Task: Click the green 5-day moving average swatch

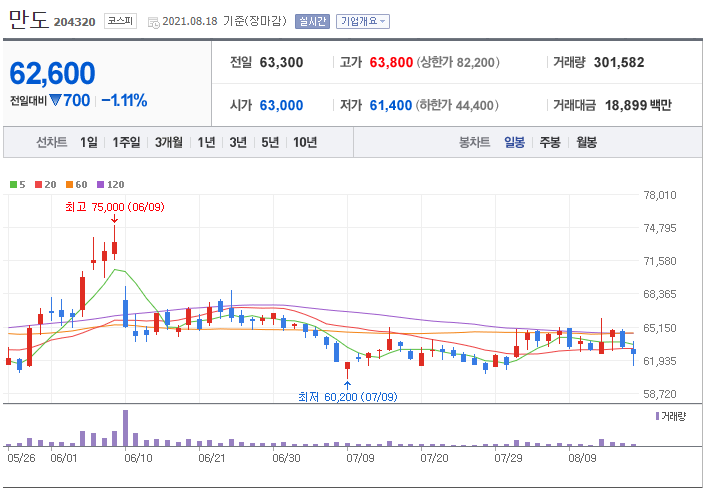Action: pos(13,184)
